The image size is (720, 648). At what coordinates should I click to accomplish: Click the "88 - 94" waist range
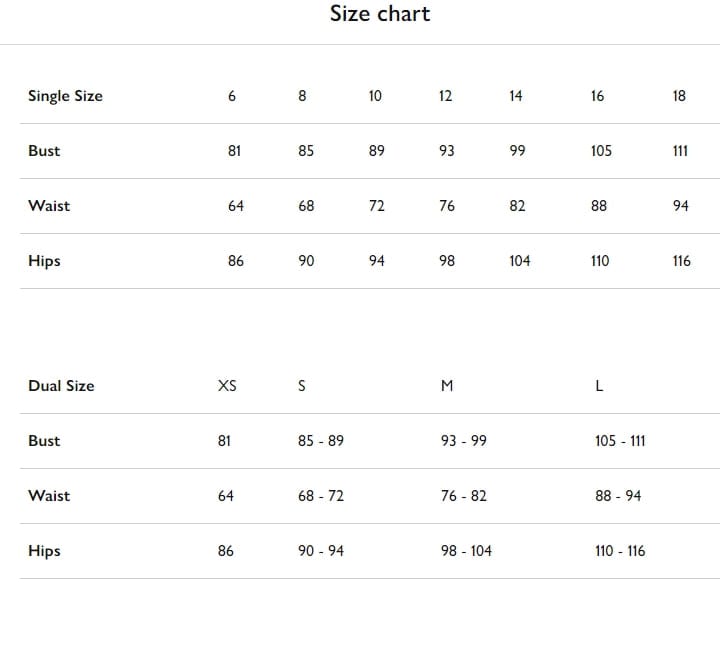[x=618, y=496]
